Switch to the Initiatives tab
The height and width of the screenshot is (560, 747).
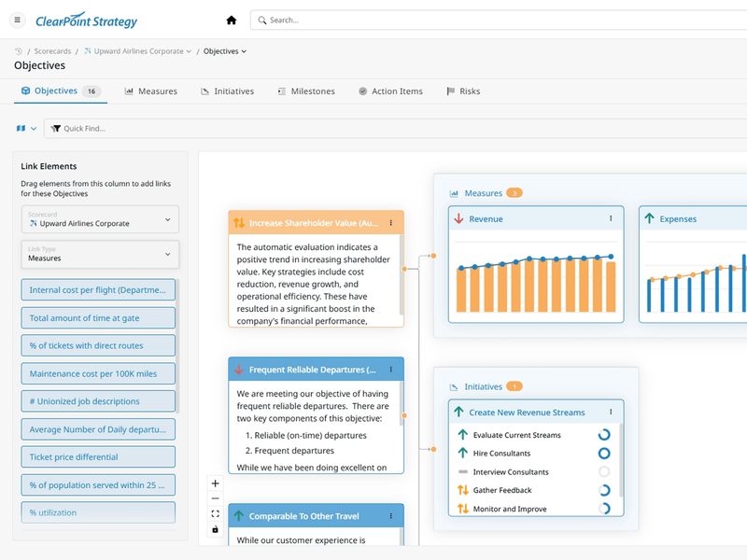click(x=227, y=91)
